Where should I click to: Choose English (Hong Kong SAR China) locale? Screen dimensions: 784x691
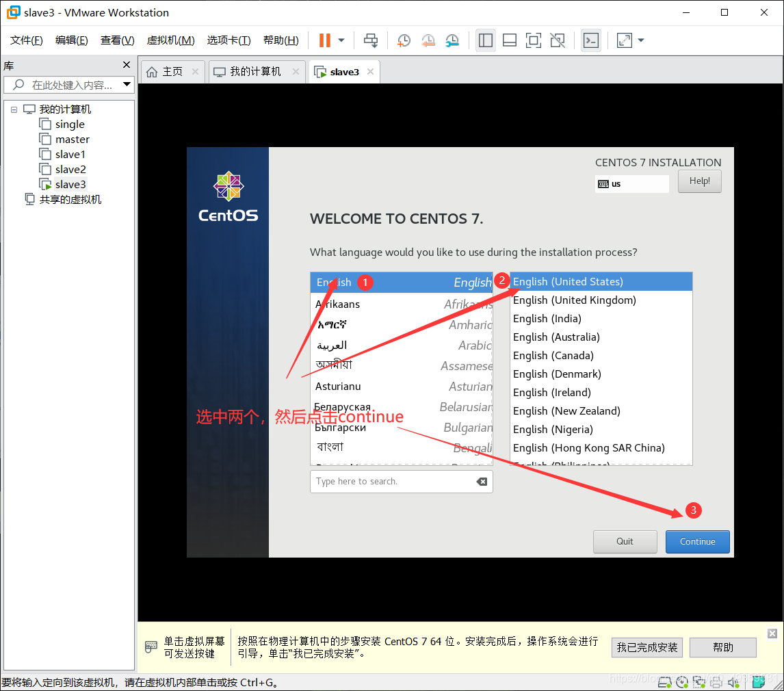click(601, 448)
